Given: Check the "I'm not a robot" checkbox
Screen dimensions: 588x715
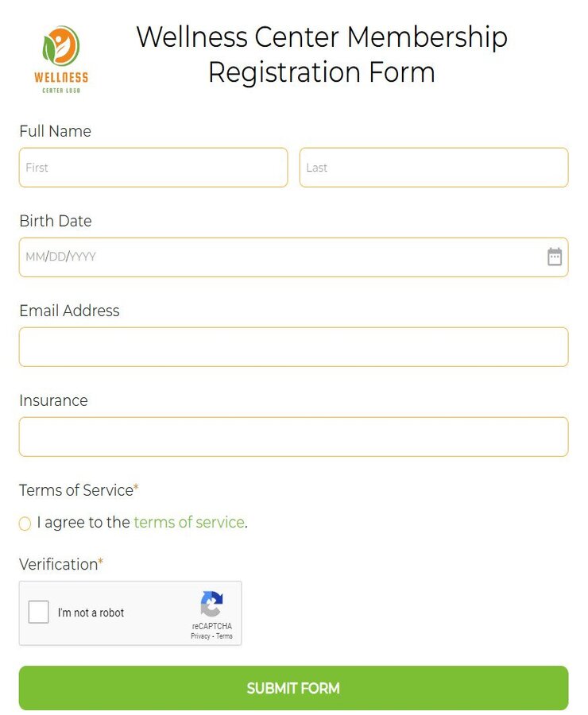Looking at the screenshot, I should [x=38, y=612].
